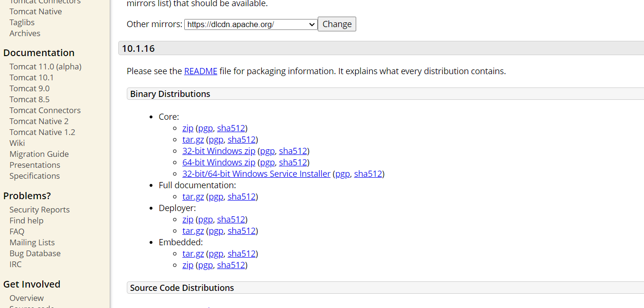The height and width of the screenshot is (308, 644).
Task: Download the Embedded tar.gz
Action: [x=193, y=254]
